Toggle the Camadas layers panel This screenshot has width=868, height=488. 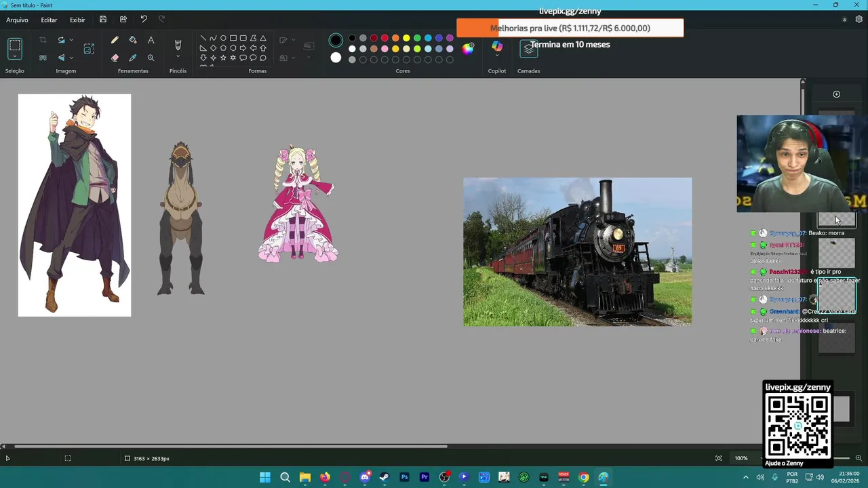tap(528, 48)
